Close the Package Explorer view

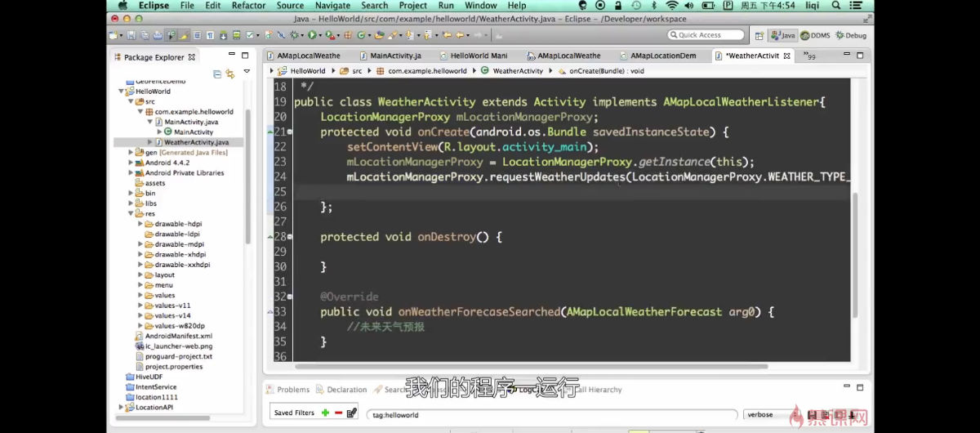[192, 57]
